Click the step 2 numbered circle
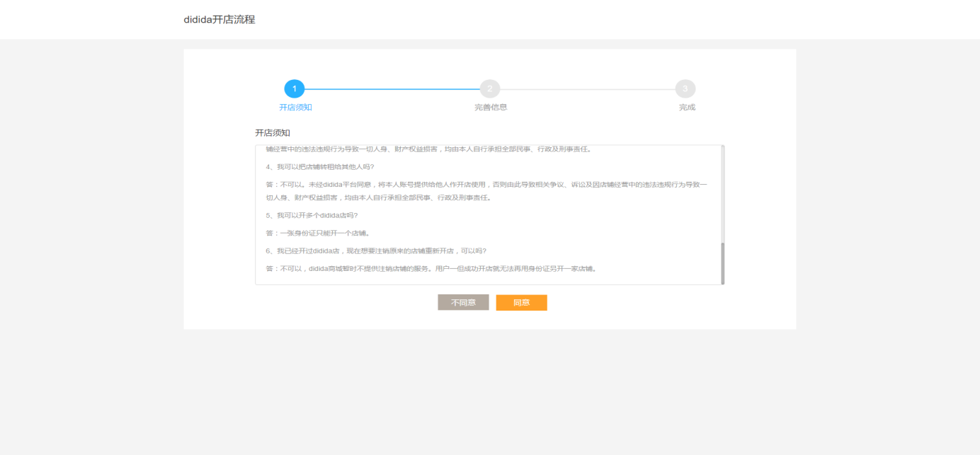 tap(490, 89)
